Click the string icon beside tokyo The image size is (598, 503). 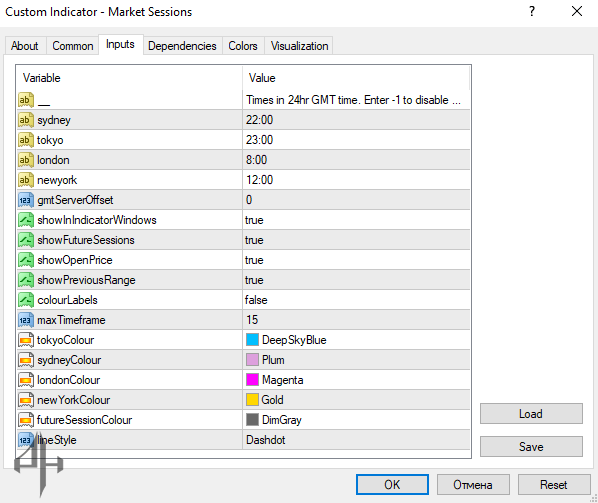(x=26, y=140)
